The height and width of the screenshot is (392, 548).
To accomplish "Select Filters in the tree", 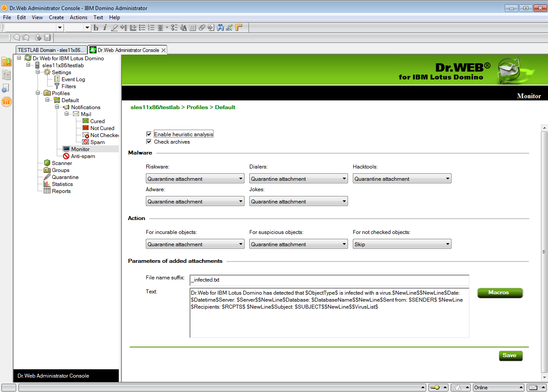I will point(69,86).
